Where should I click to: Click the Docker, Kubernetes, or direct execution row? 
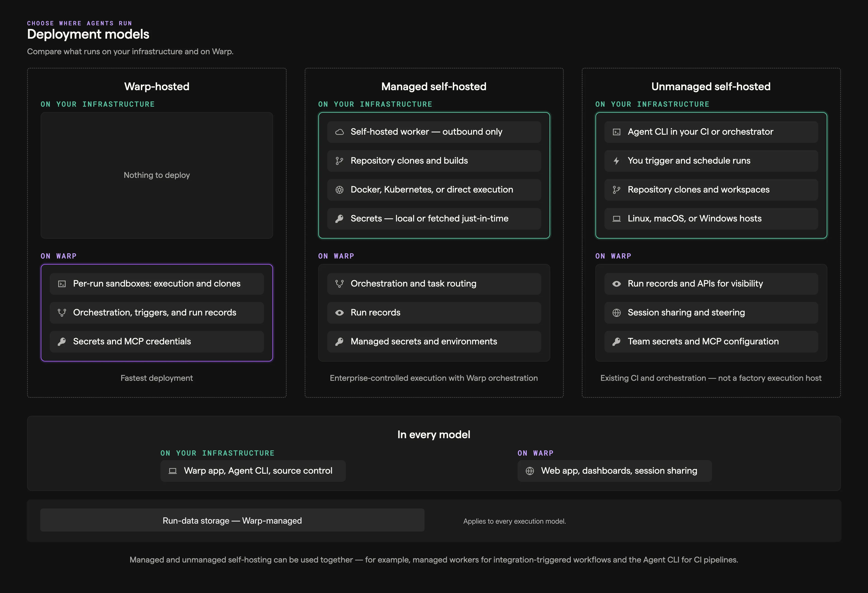(434, 190)
